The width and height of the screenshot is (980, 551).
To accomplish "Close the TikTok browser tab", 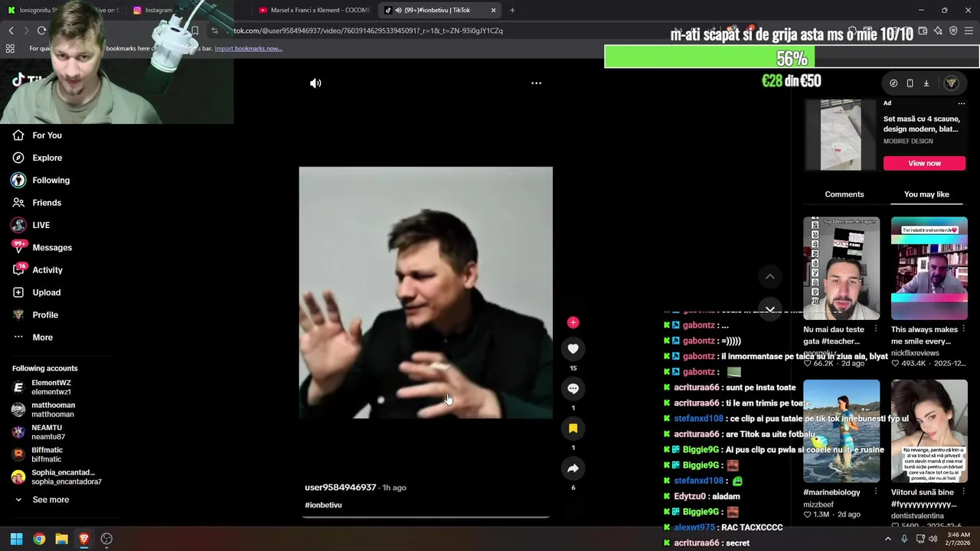I will [x=493, y=10].
